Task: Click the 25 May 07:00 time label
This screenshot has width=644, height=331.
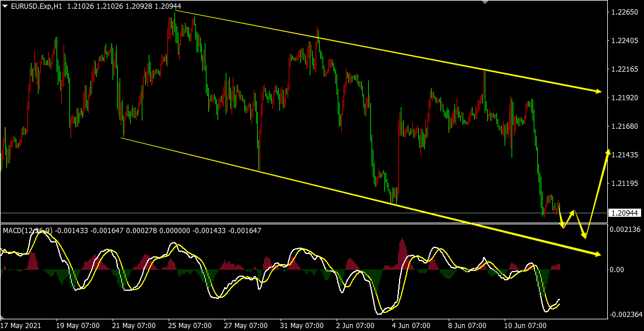Action: 190,326
